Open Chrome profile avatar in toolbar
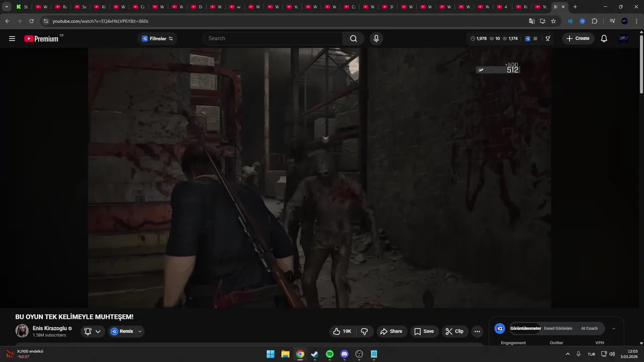The height and width of the screenshot is (362, 644). coord(624,21)
